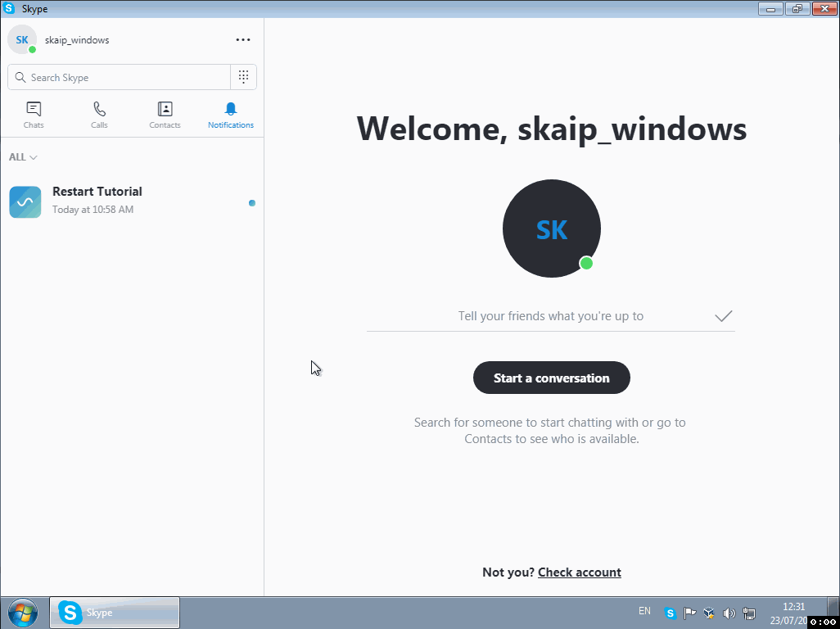Click the mood message field
840x629 pixels.
click(551, 316)
